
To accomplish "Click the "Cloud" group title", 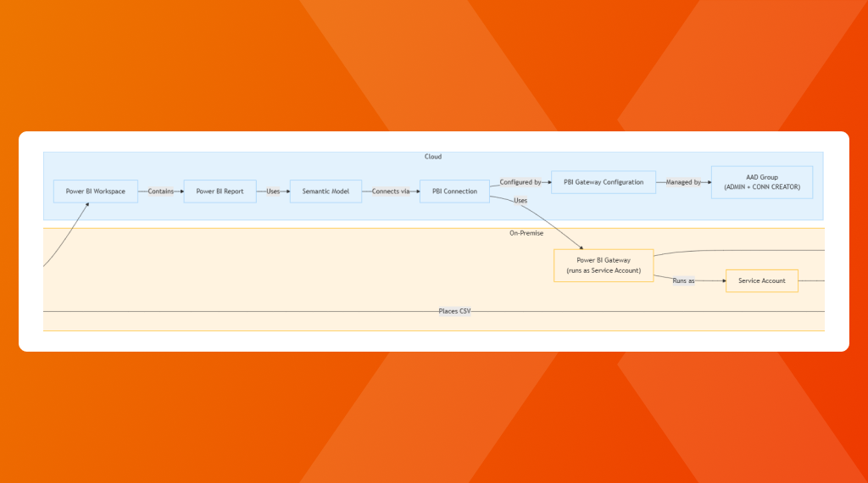I will click(x=433, y=157).
